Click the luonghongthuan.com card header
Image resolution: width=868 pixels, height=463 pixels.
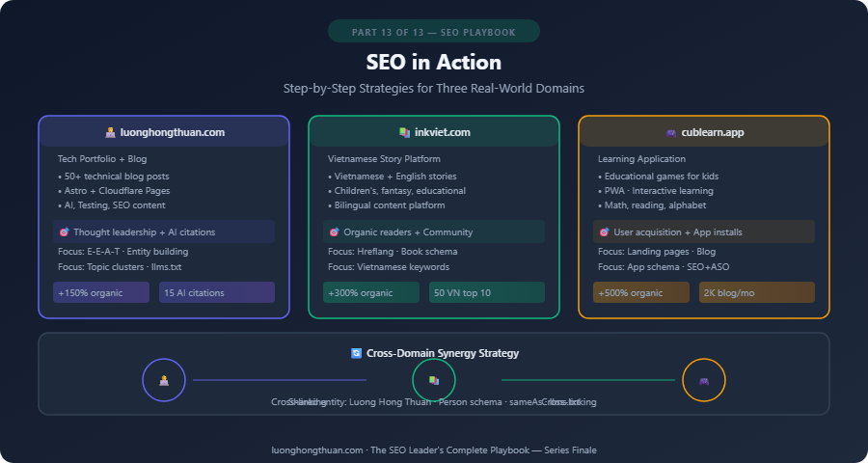[x=164, y=132]
